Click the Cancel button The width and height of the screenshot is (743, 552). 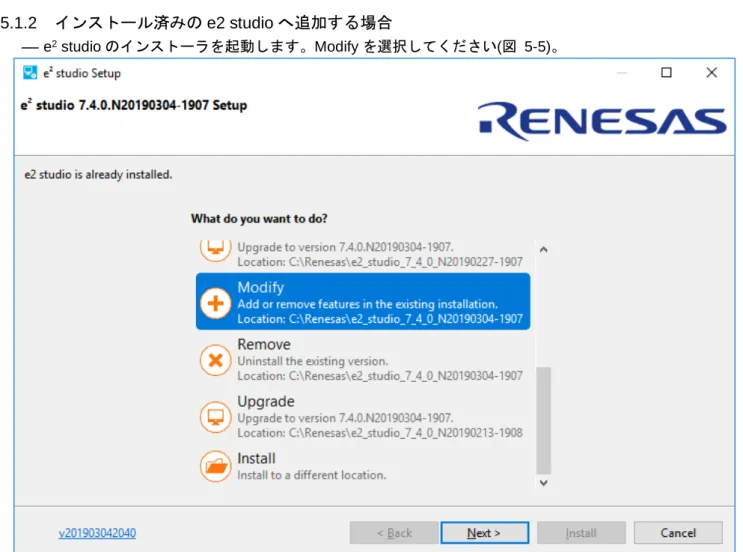coord(678,533)
